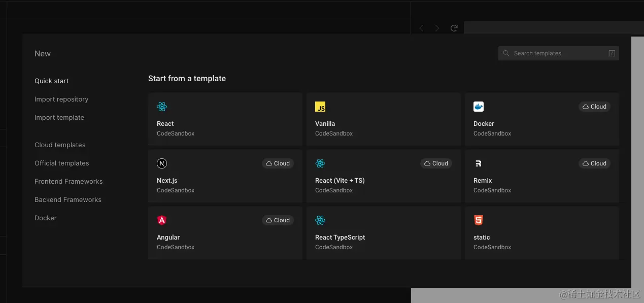Go forward with browser right arrow
Screen dimensions: 644x303
[437, 28]
